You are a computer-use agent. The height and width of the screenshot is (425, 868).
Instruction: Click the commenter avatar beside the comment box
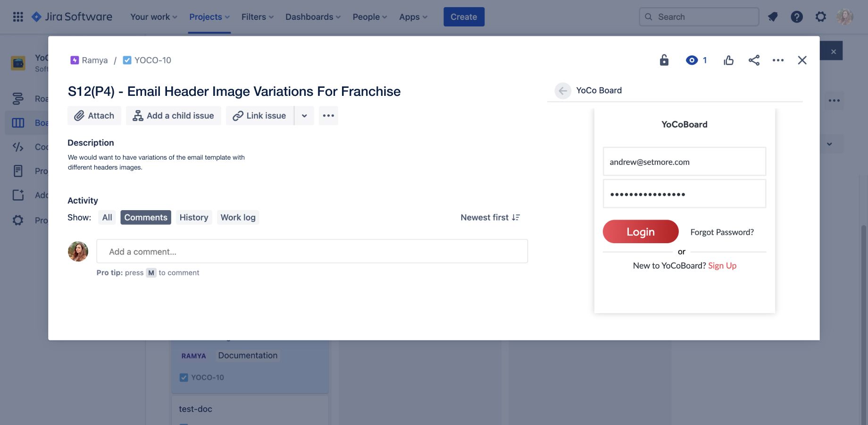78,252
